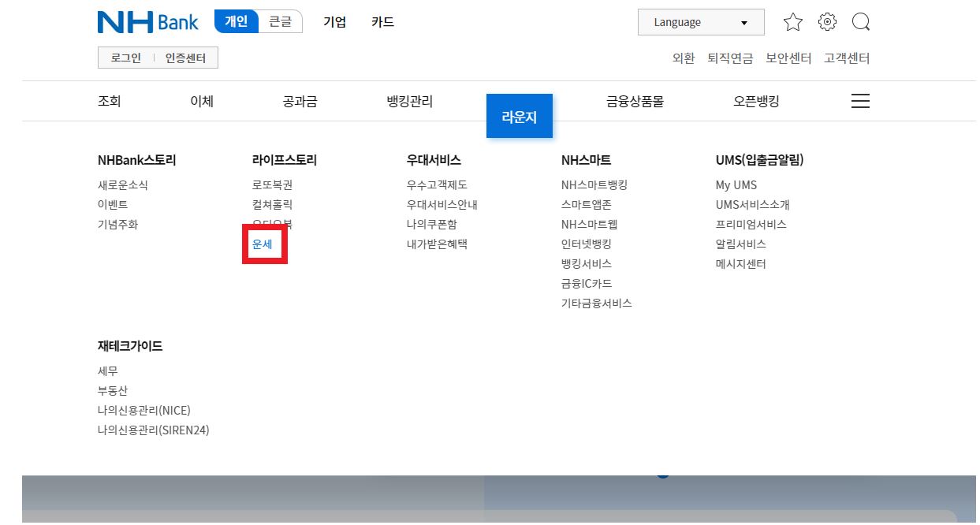This screenshot has width=980, height=525.
Task: Open NH스마트 heading
Action: tap(587, 160)
